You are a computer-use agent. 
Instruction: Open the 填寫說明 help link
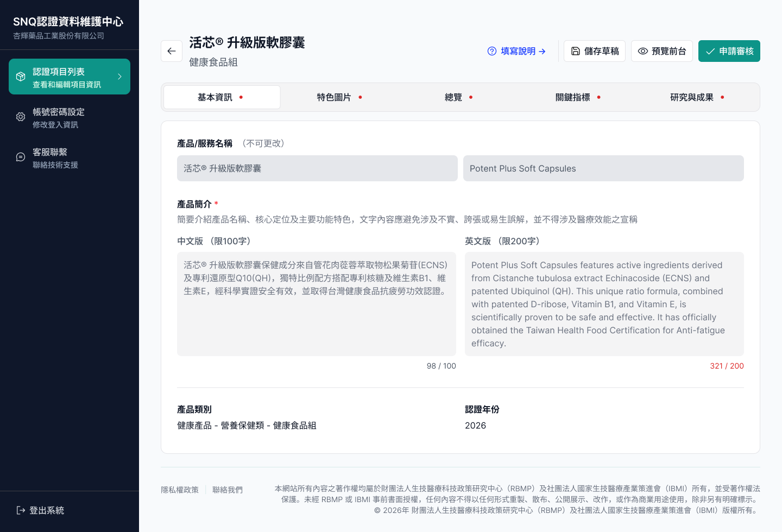click(x=517, y=50)
